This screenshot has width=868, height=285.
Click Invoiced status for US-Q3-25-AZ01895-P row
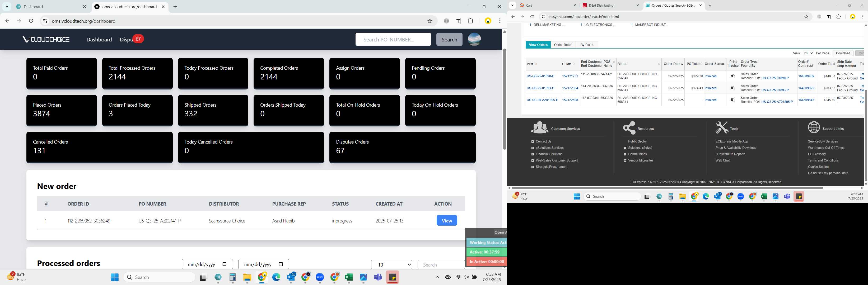(x=711, y=100)
